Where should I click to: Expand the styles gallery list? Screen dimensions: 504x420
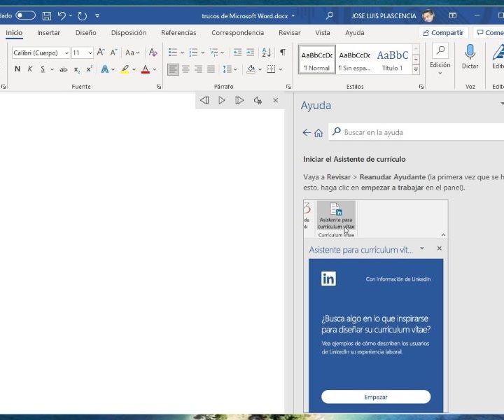coord(416,69)
